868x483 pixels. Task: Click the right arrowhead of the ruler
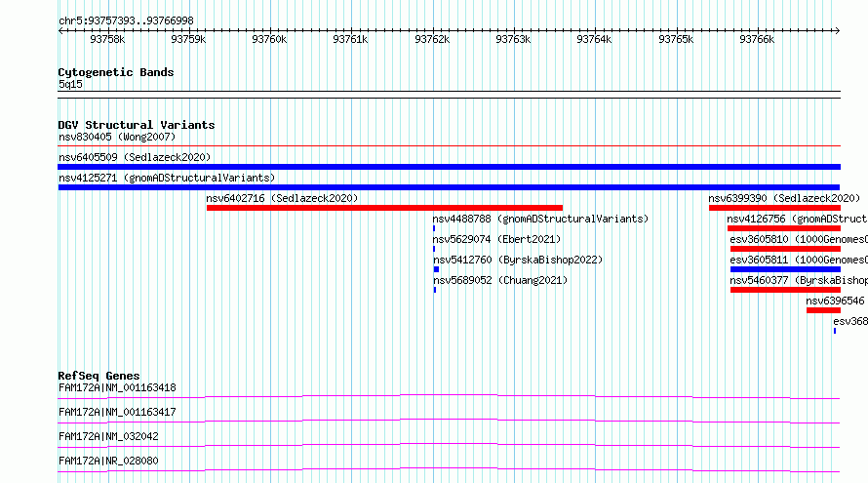coord(838,30)
